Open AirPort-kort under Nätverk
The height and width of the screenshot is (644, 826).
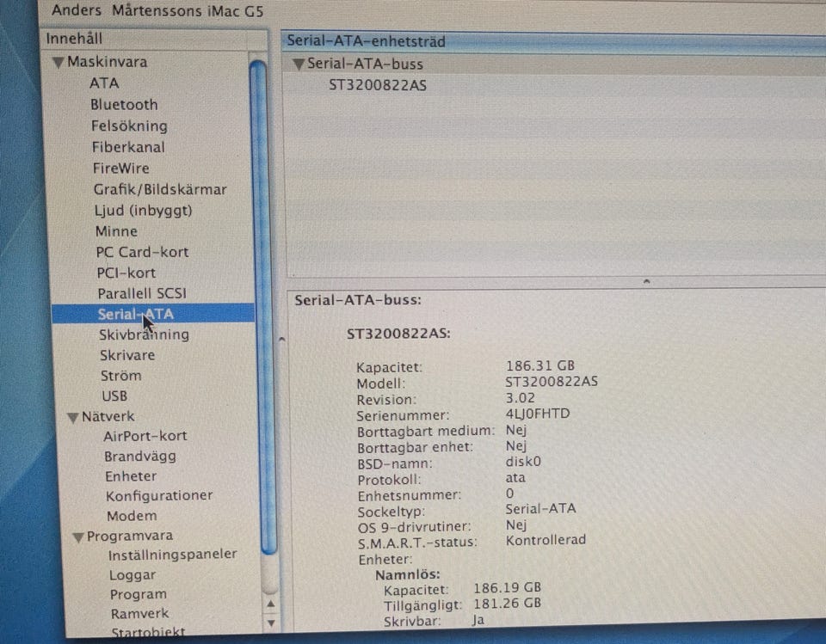pos(145,436)
